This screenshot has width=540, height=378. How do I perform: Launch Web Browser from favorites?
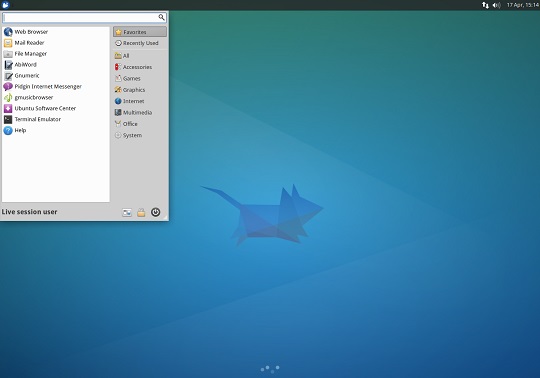[x=56, y=32]
